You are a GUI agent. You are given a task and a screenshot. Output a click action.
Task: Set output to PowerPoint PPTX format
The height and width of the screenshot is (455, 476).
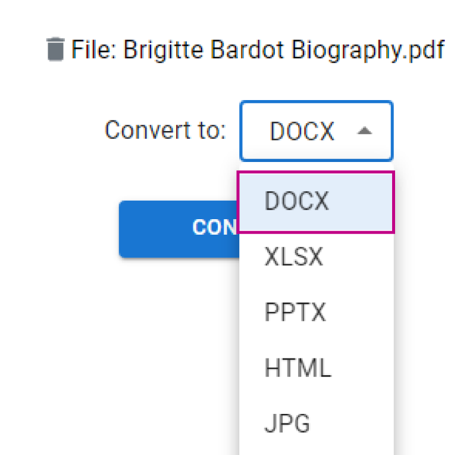tap(295, 313)
